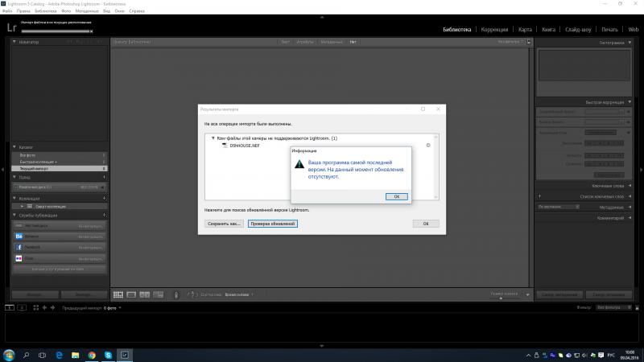Collapse the Каталог panel

[x=14, y=147]
